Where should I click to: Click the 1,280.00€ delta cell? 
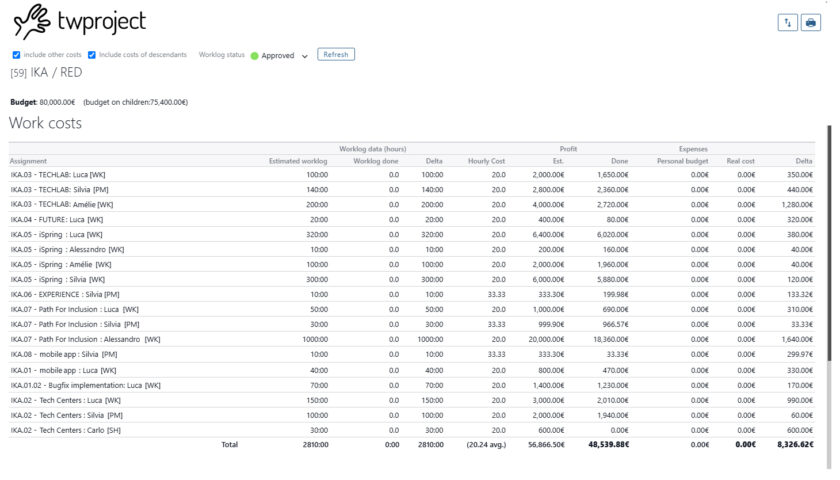(x=797, y=205)
